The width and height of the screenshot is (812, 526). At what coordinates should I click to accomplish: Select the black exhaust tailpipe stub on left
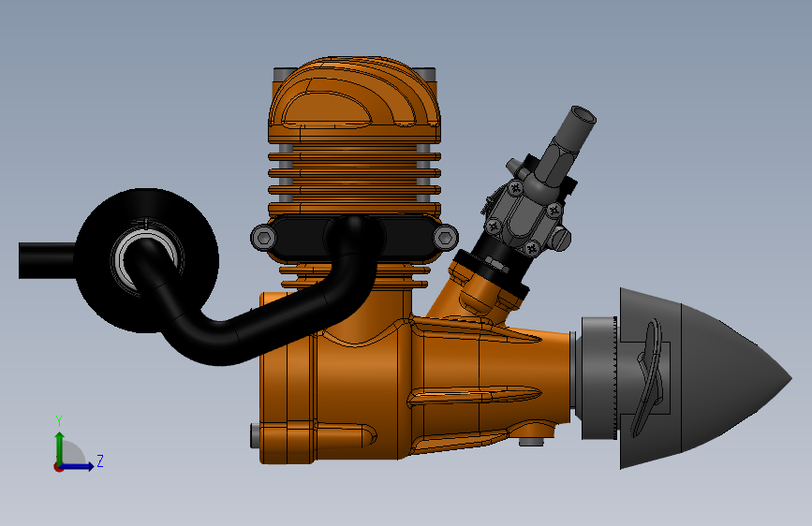tap(47, 260)
